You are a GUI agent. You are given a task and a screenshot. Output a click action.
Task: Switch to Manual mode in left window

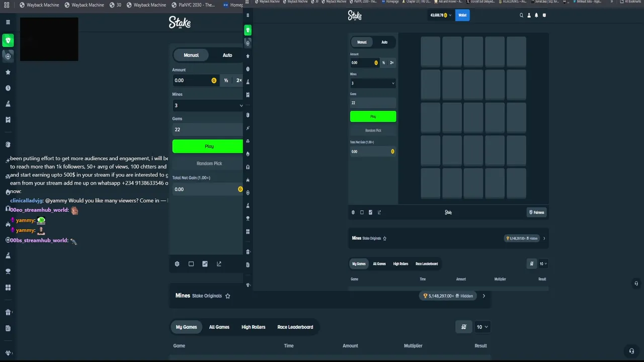click(x=191, y=55)
